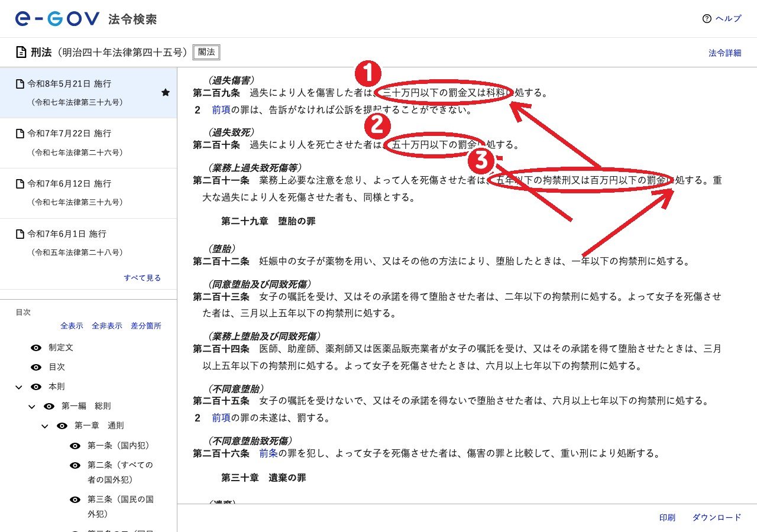Select the 令和8年5月21日 施行 version
This screenshot has width=757, height=532.
tap(88, 93)
